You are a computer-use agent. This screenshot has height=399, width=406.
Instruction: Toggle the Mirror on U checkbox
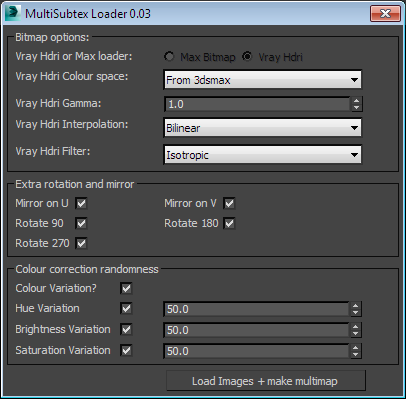coord(81,203)
